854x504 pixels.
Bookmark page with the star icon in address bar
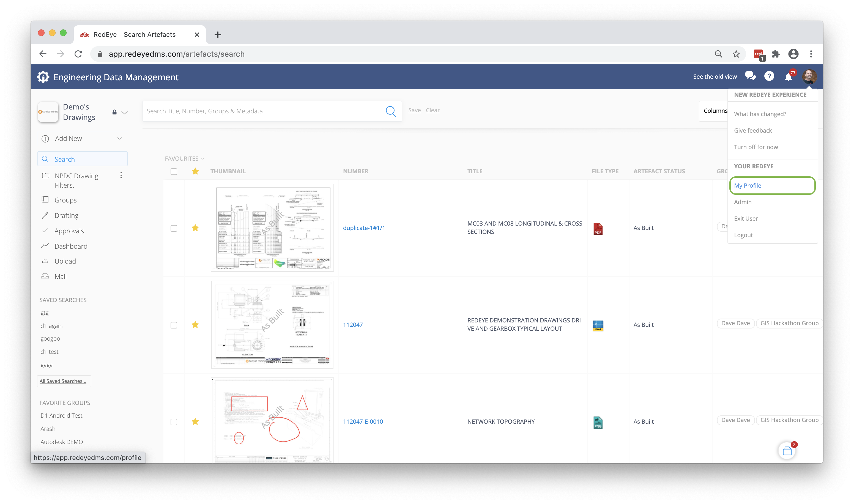coord(736,54)
